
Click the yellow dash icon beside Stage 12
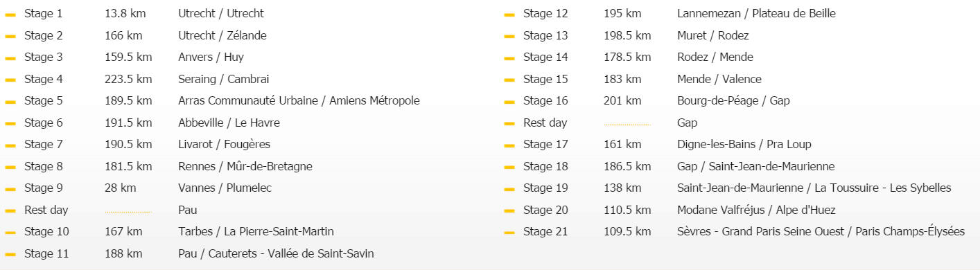pos(509,15)
